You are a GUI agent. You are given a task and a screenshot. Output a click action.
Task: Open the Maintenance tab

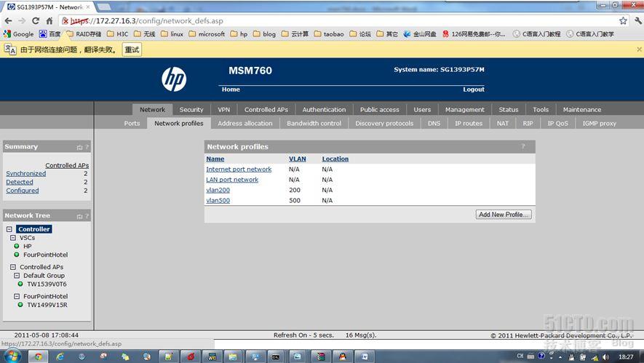coord(582,110)
